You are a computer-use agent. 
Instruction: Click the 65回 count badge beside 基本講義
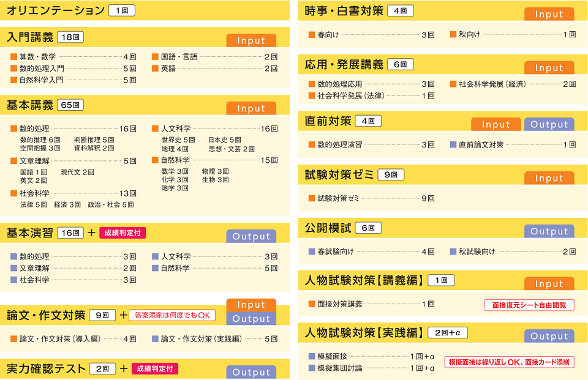click(x=70, y=105)
